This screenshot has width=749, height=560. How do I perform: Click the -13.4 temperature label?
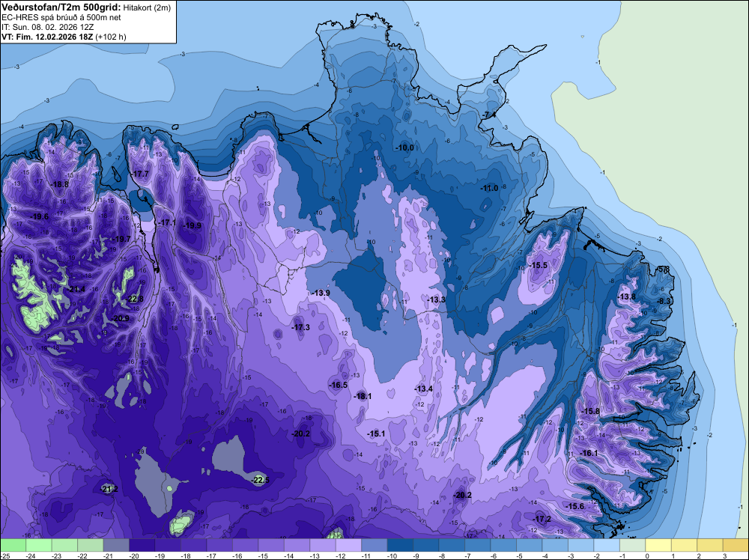(424, 389)
